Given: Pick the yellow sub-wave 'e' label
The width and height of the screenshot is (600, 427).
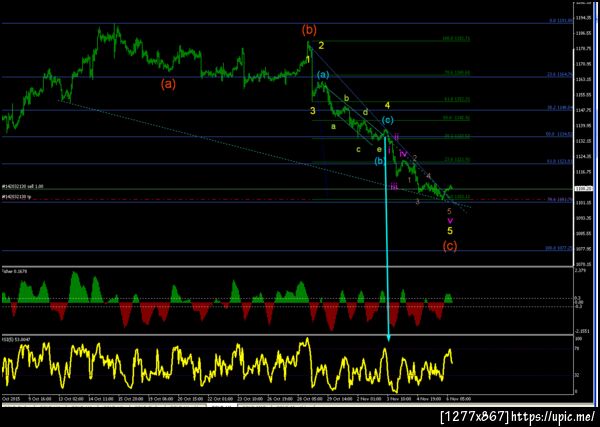Looking at the screenshot, I should [x=379, y=150].
